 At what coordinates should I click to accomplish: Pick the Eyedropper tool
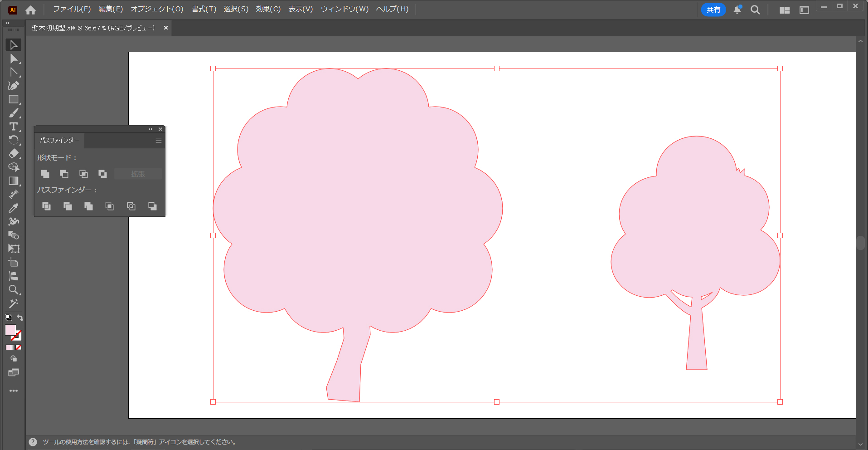point(14,208)
